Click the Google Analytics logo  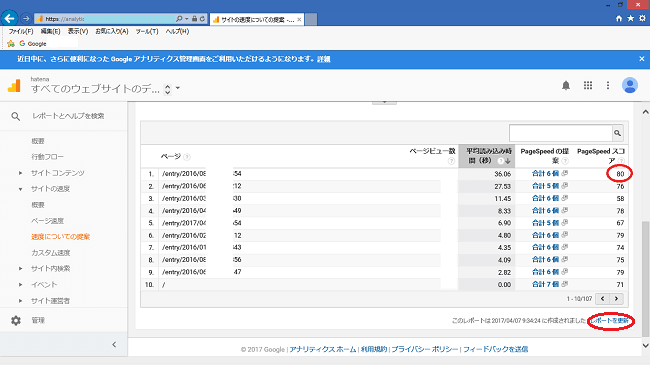click(x=14, y=85)
